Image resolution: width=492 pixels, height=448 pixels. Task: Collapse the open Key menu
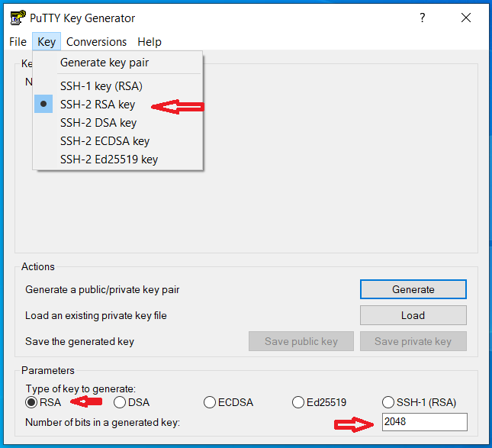pos(47,42)
